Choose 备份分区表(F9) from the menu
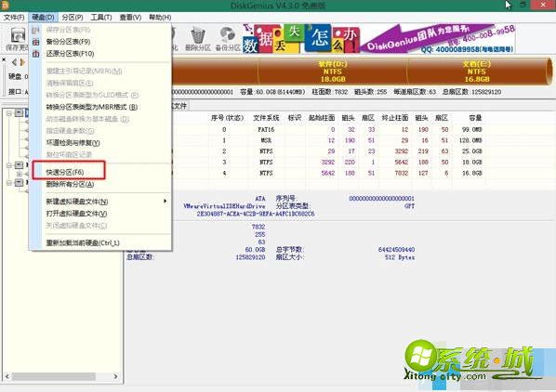This screenshot has height=392, width=556. coord(100,42)
